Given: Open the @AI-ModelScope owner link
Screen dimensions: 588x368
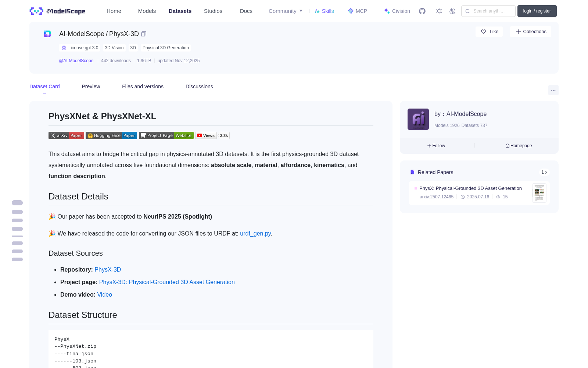Looking at the screenshot, I should (x=76, y=61).
